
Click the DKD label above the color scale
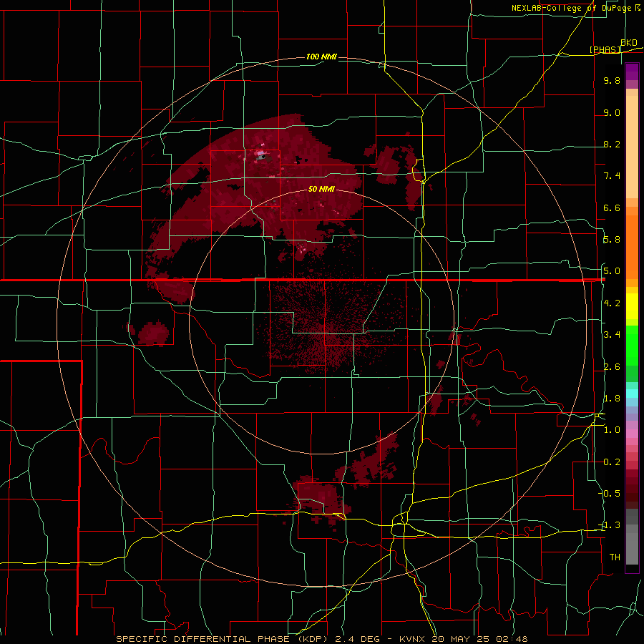click(629, 42)
